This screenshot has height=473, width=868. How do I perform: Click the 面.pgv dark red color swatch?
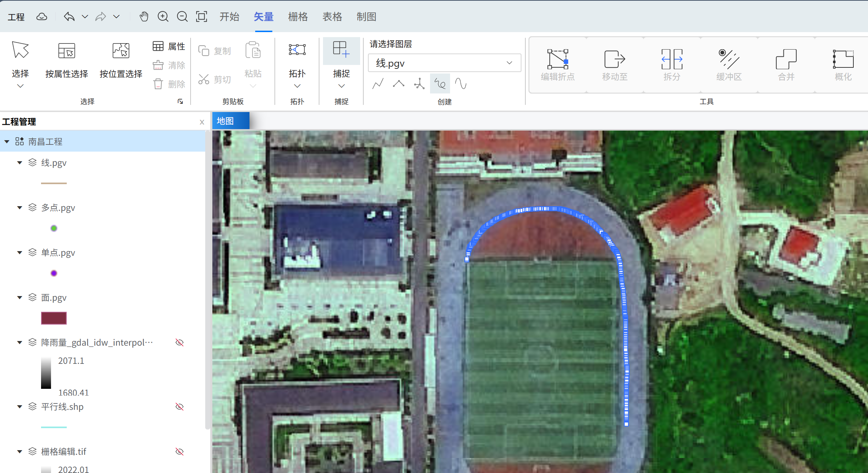54,318
